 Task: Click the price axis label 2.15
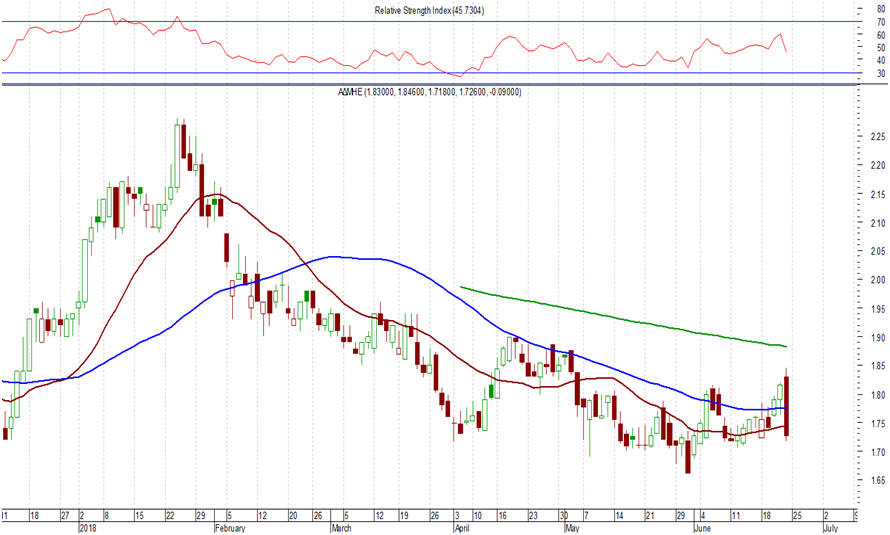click(x=878, y=195)
